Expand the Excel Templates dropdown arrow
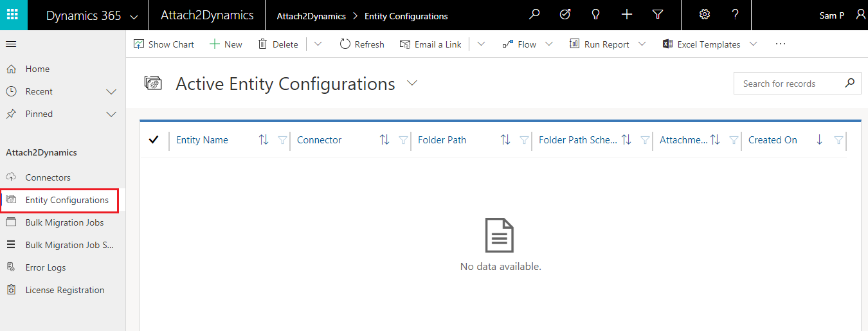 tap(753, 44)
